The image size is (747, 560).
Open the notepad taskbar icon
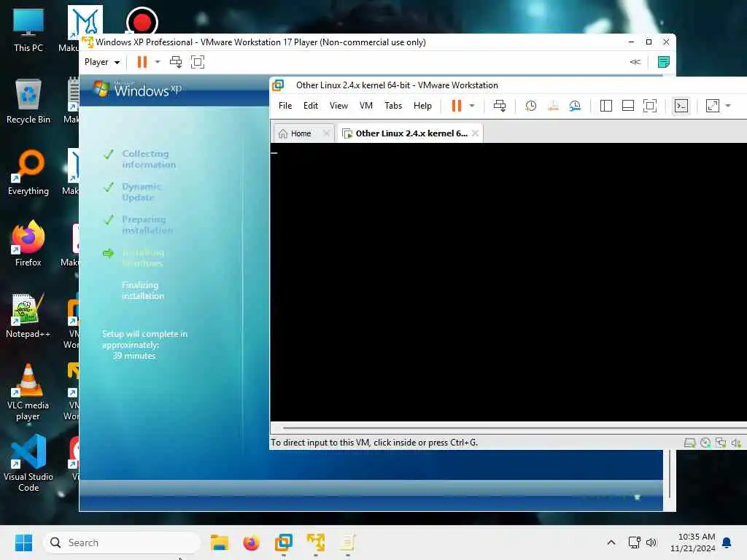click(347, 542)
